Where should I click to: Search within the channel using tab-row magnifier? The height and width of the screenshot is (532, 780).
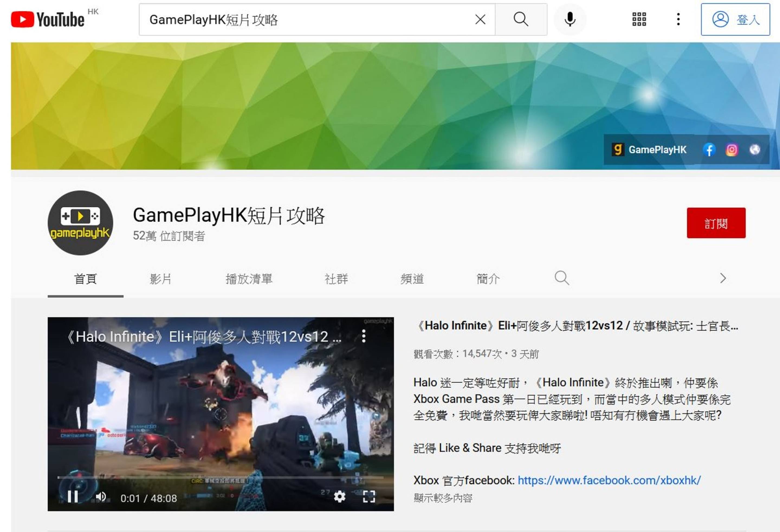(x=562, y=278)
